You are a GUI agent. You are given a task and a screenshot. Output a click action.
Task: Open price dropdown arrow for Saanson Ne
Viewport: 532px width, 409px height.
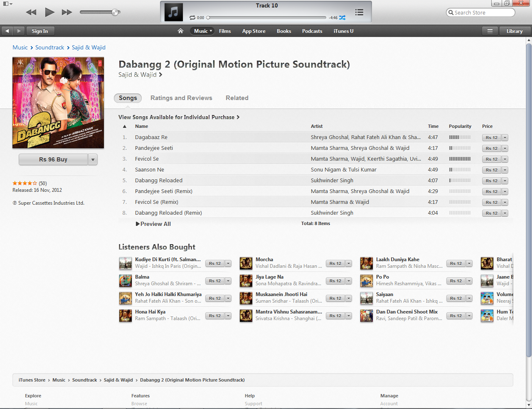coord(505,170)
